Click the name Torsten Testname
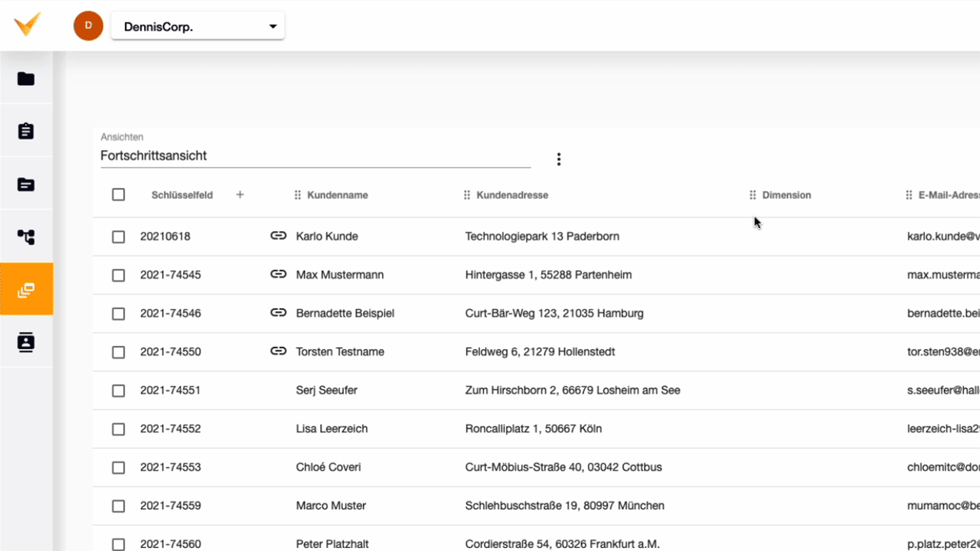This screenshot has height=551, width=980. pos(340,352)
